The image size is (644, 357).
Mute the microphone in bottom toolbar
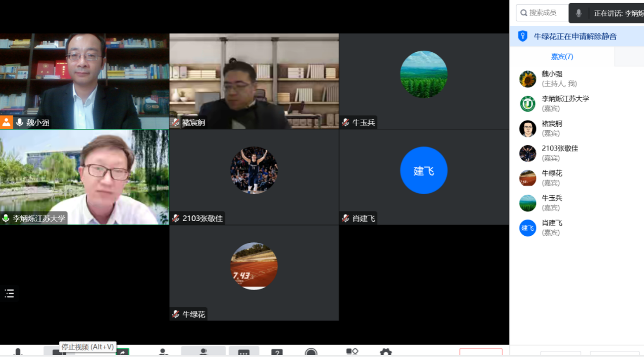[x=18, y=352]
